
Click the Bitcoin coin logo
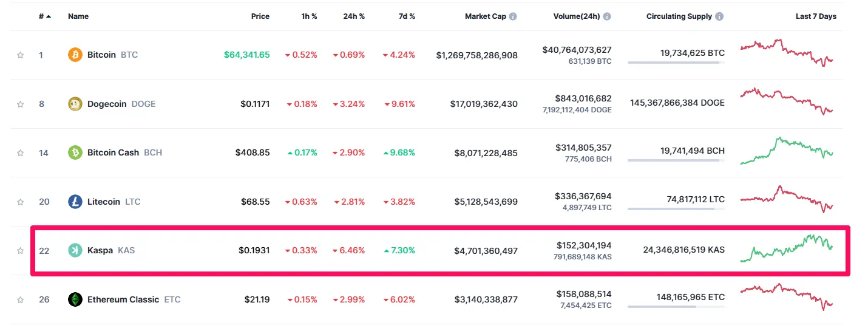(x=75, y=55)
